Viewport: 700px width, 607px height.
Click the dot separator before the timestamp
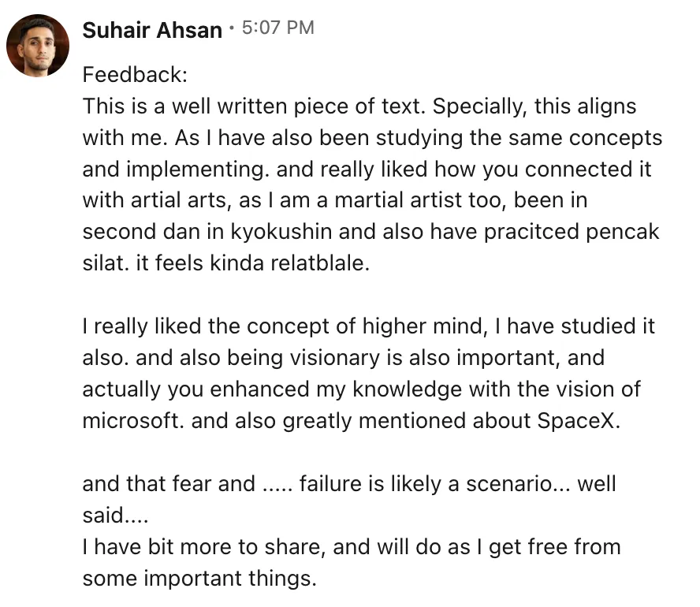pyautogui.click(x=231, y=28)
